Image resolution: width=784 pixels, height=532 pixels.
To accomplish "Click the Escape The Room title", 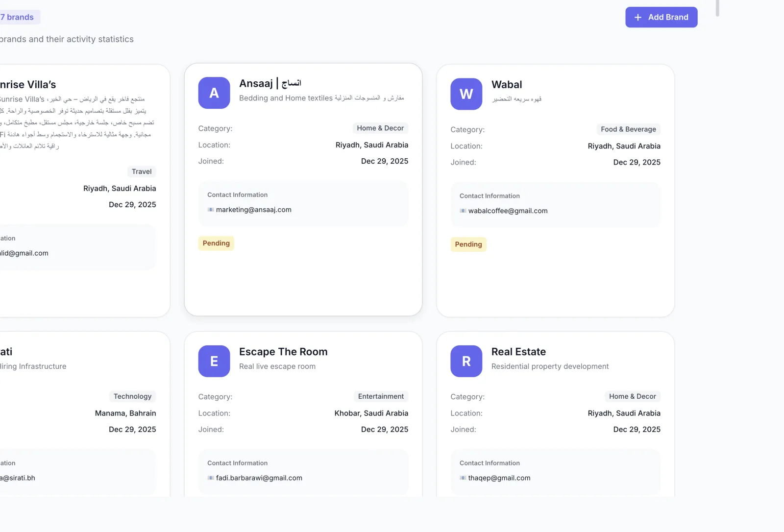I will click(283, 352).
